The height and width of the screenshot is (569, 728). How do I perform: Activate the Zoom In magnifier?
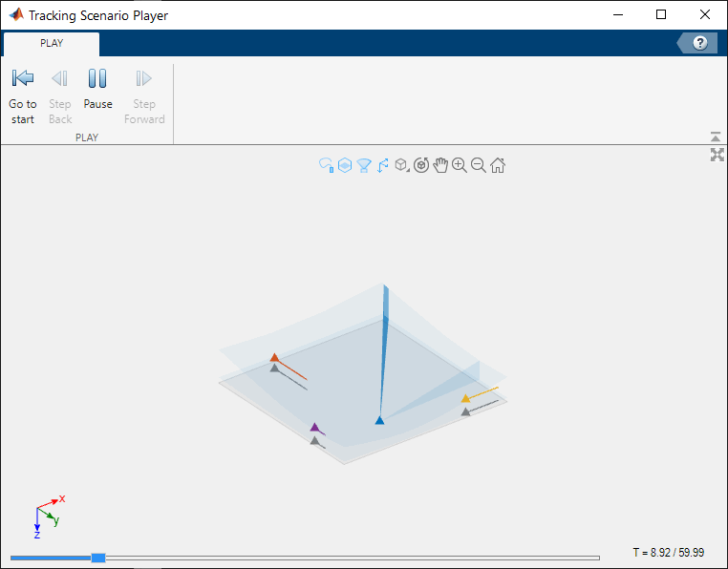coord(460,165)
